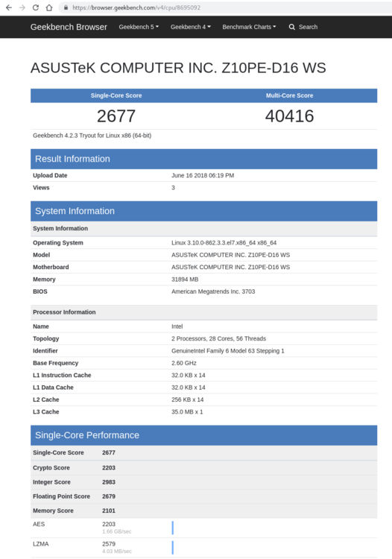Select the BIOS American Megatrends value
The image size is (392, 559).
(213, 291)
